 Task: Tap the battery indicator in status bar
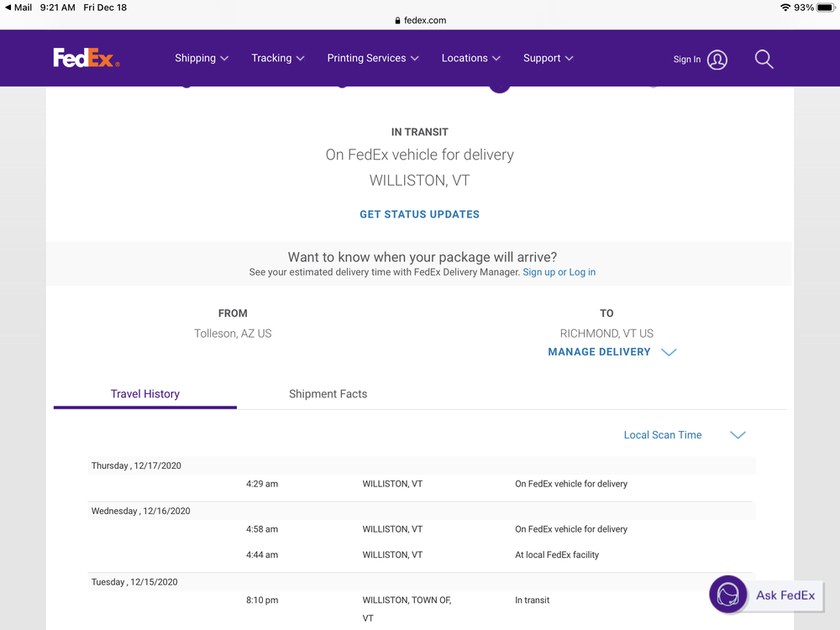tap(826, 8)
